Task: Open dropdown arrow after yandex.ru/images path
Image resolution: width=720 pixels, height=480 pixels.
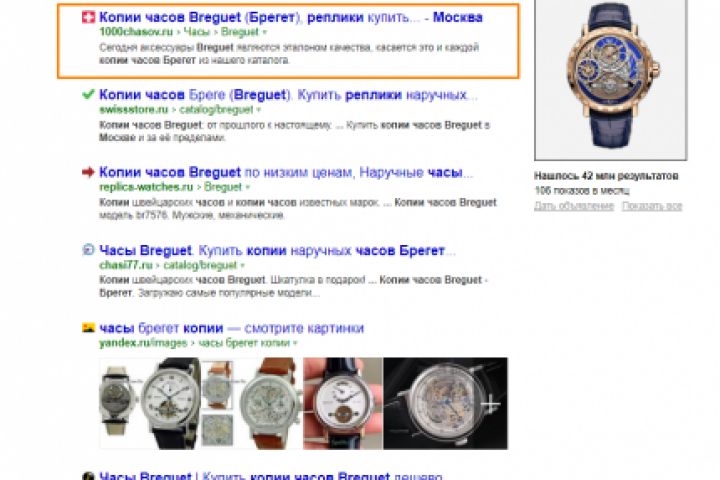Action: tap(295, 343)
